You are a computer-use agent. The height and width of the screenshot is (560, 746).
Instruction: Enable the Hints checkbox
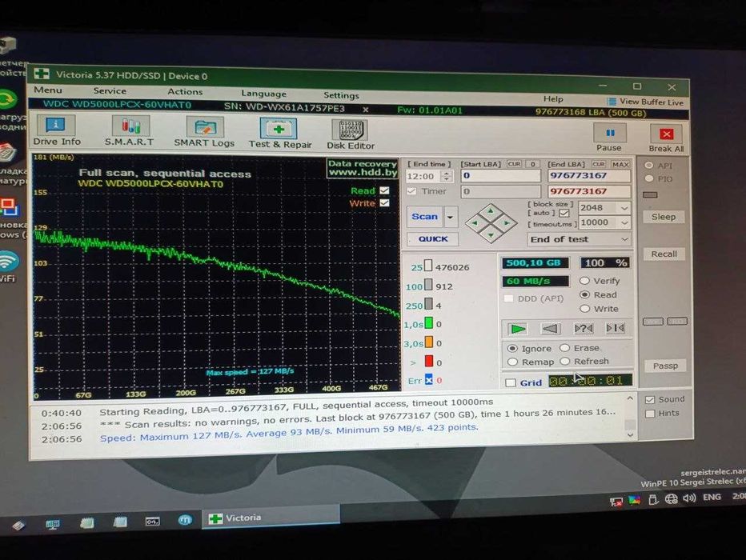pyautogui.click(x=650, y=414)
